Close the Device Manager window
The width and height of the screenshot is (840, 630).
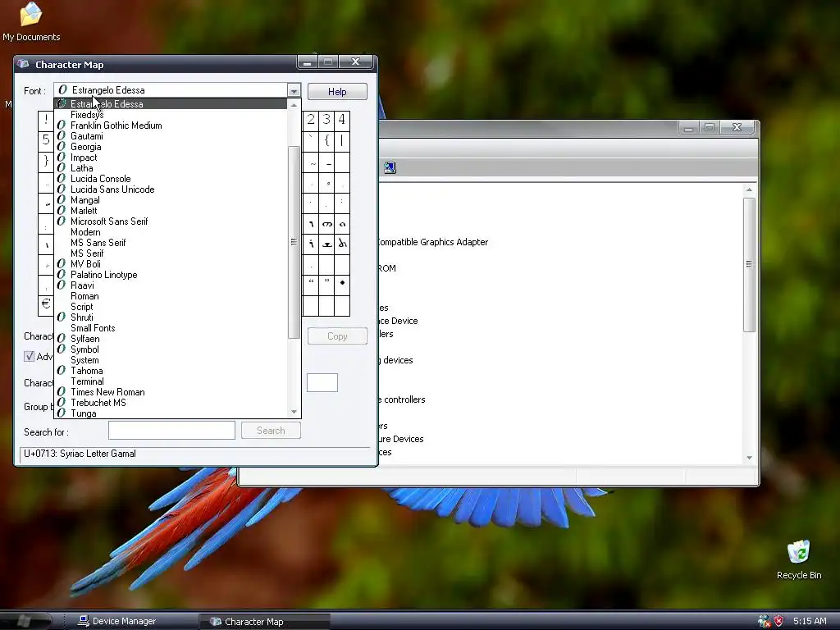pyautogui.click(x=737, y=127)
